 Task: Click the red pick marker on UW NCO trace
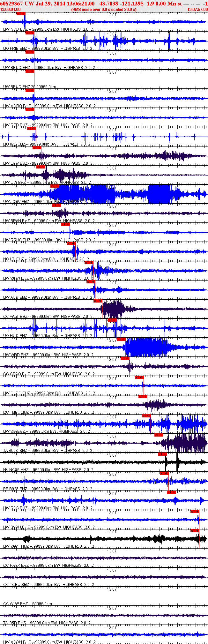coord(21,14)
